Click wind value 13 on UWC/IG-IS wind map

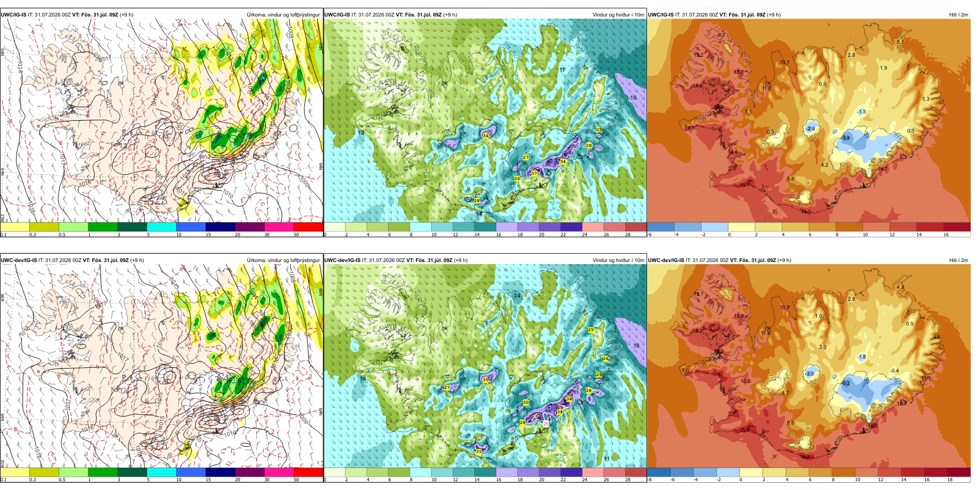coord(361,133)
